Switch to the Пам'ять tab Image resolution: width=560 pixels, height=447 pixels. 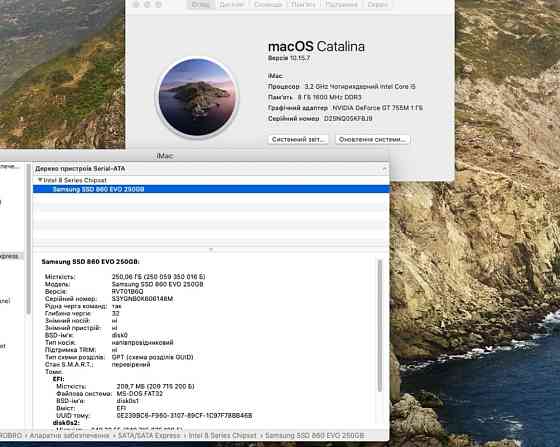click(x=304, y=5)
